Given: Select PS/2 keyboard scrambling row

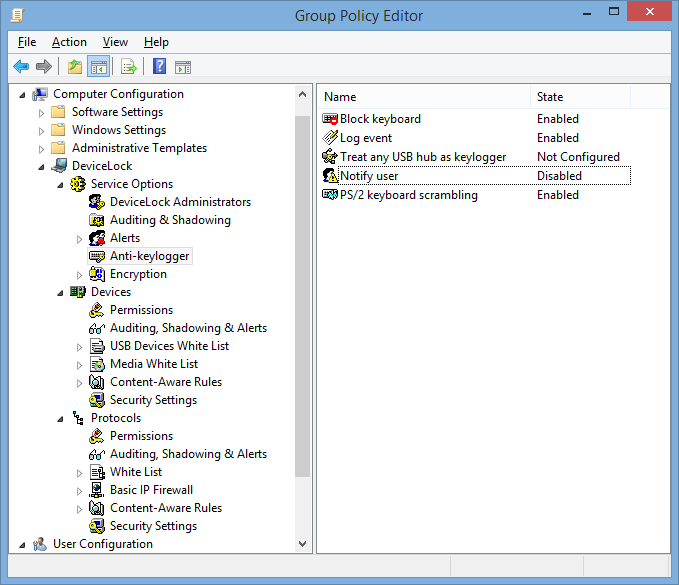Looking at the screenshot, I should pos(475,195).
